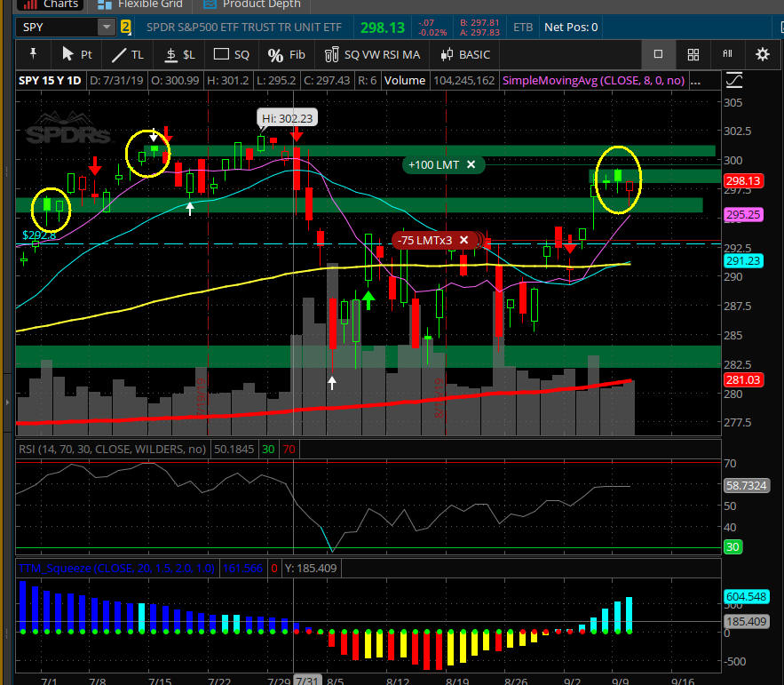Expand the SPY symbol dropdown arrow
Screen dimensions: 784x685
coord(107,28)
